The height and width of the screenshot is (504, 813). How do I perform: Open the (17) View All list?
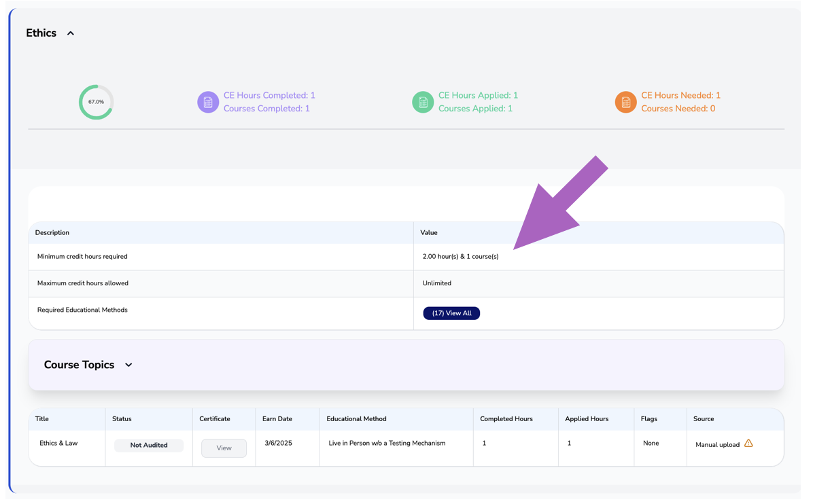[451, 313]
